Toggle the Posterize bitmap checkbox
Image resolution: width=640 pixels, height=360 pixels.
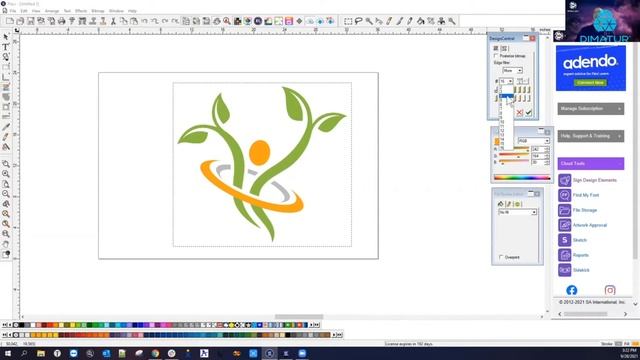point(496,56)
